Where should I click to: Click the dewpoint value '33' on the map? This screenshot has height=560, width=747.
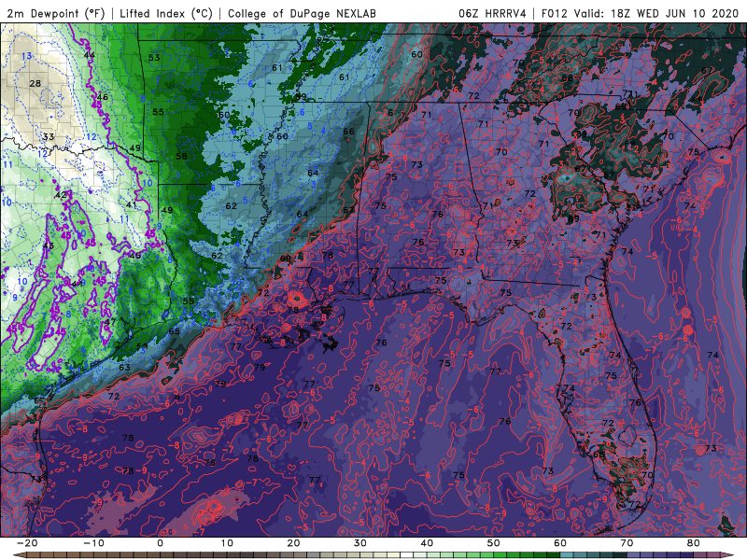pos(49,136)
